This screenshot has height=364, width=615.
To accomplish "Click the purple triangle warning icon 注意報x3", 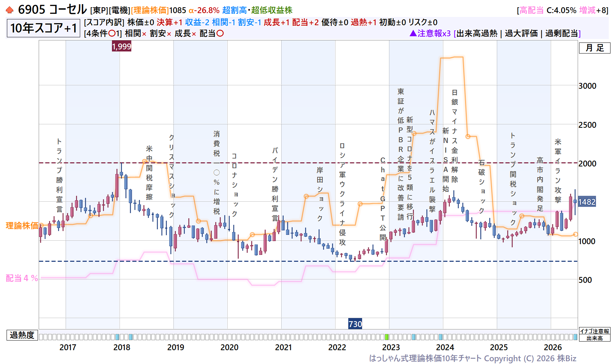I will click(x=413, y=33).
